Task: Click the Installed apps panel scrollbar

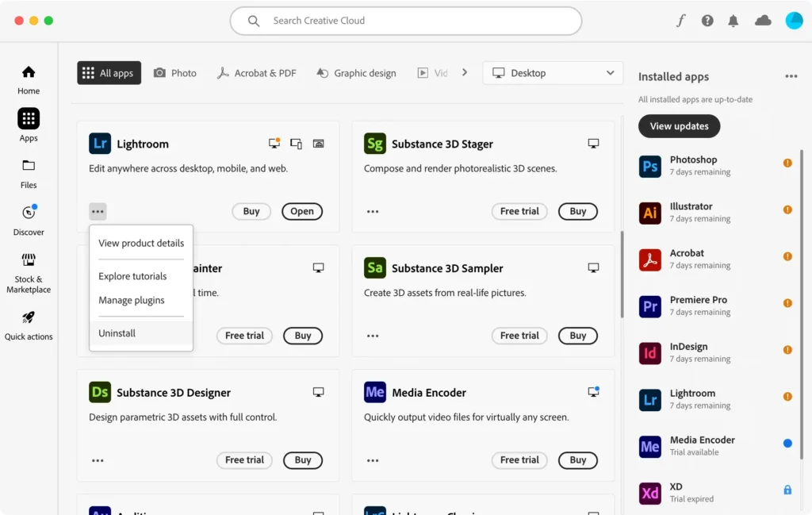Action: [802, 305]
